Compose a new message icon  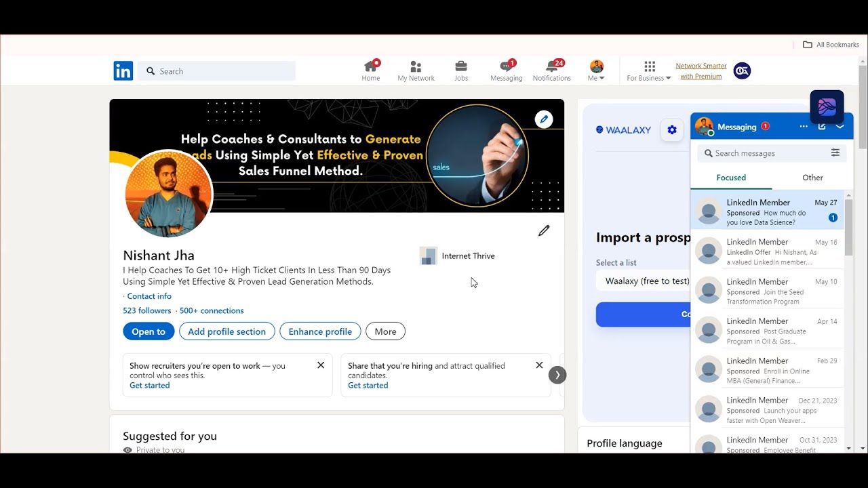tap(822, 127)
